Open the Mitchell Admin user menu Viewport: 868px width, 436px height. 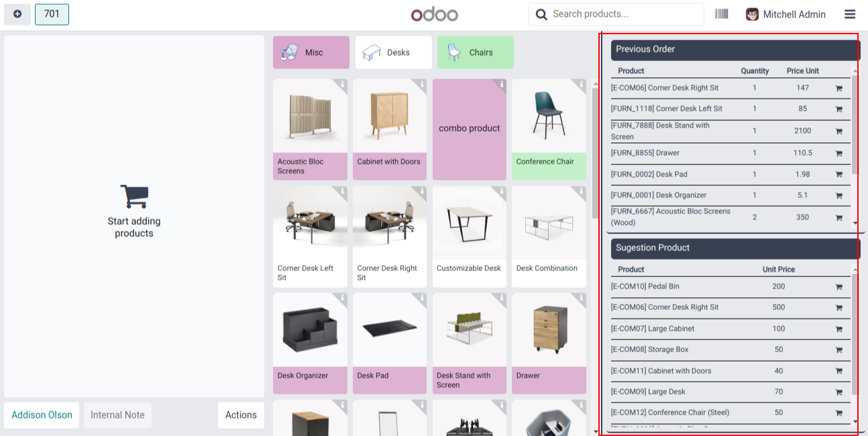point(785,14)
